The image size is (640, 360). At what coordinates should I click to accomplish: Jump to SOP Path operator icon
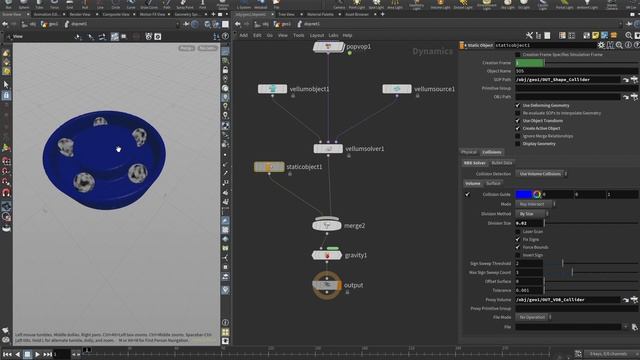[626, 80]
